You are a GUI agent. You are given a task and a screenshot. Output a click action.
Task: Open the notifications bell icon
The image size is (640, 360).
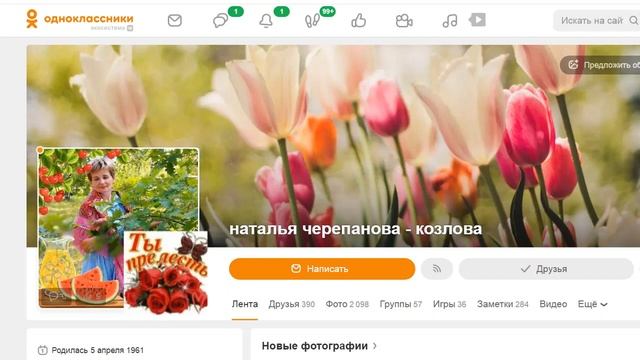coord(266,20)
